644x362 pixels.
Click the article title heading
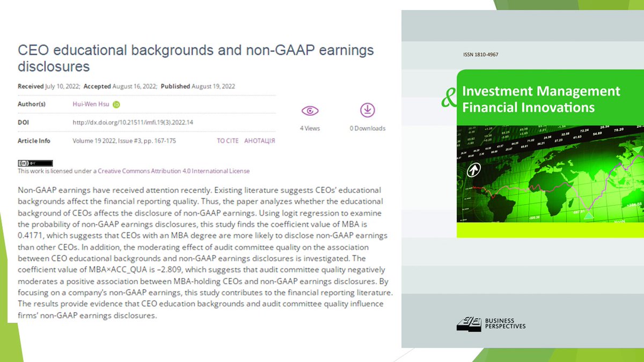point(196,58)
